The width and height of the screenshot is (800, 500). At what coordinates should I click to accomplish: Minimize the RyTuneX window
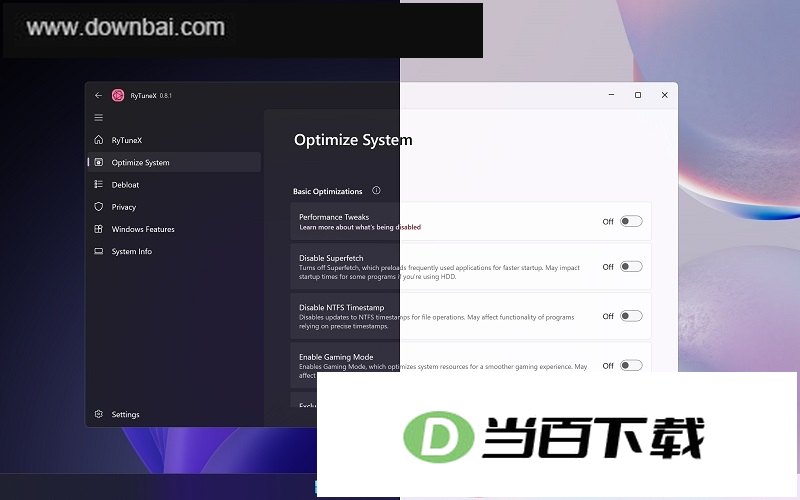click(x=611, y=95)
